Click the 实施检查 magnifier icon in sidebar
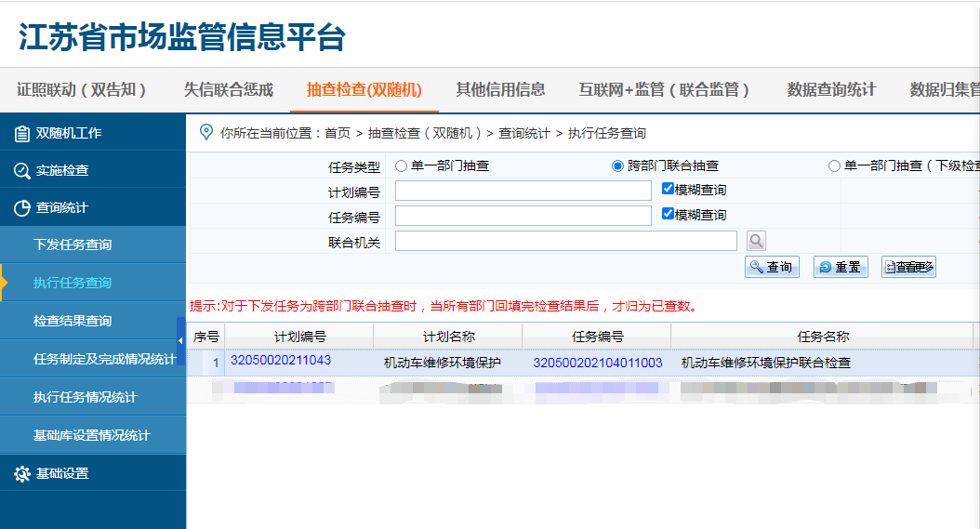 click(x=21, y=171)
